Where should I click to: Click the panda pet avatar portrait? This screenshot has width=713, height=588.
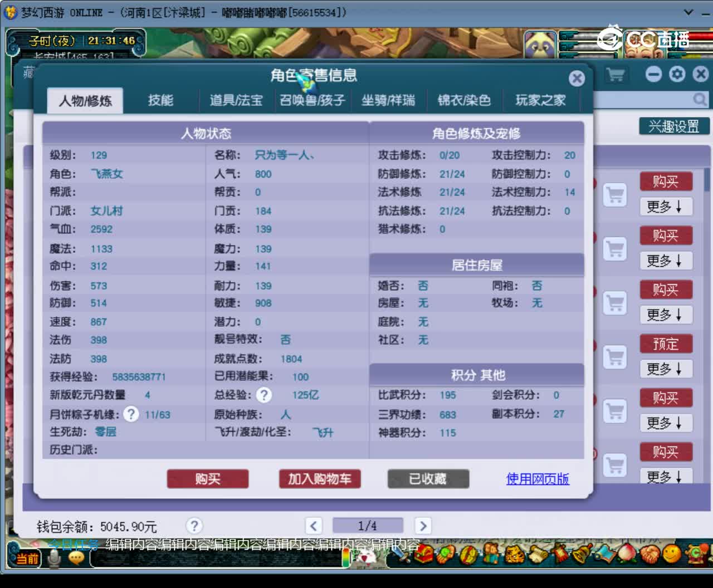click(x=539, y=45)
